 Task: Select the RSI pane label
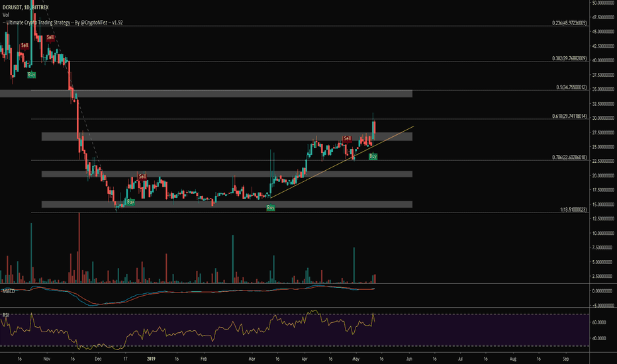tap(5, 315)
